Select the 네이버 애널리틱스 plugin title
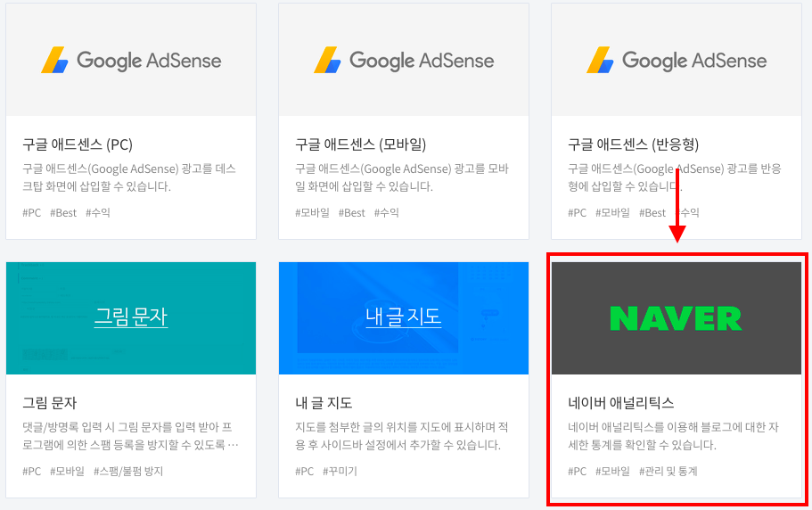The image size is (812, 510). coord(621,403)
